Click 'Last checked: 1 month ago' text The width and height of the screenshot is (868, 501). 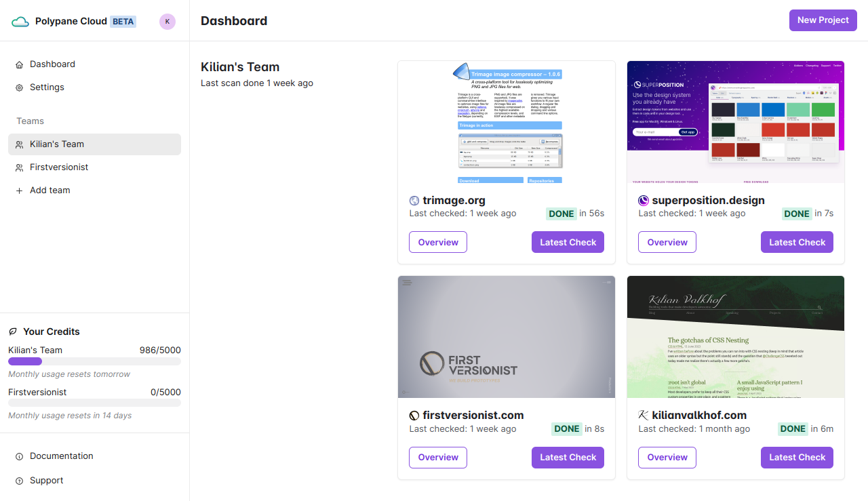point(694,429)
